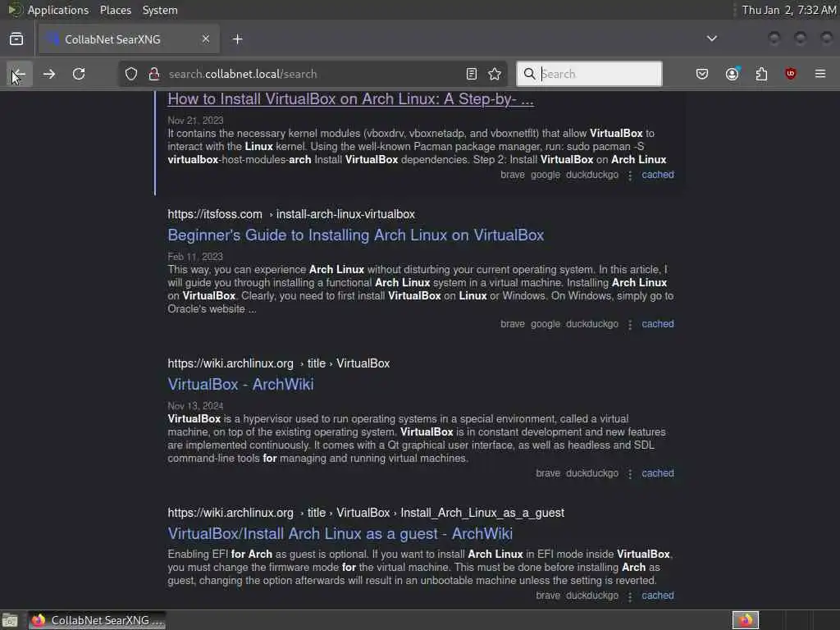Click the date and time clock

pos(788,10)
